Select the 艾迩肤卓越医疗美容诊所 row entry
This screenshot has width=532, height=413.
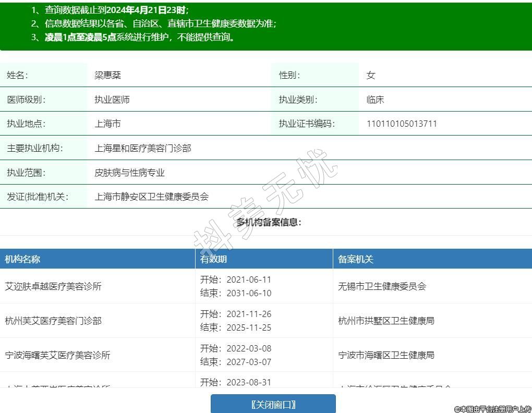53,286
